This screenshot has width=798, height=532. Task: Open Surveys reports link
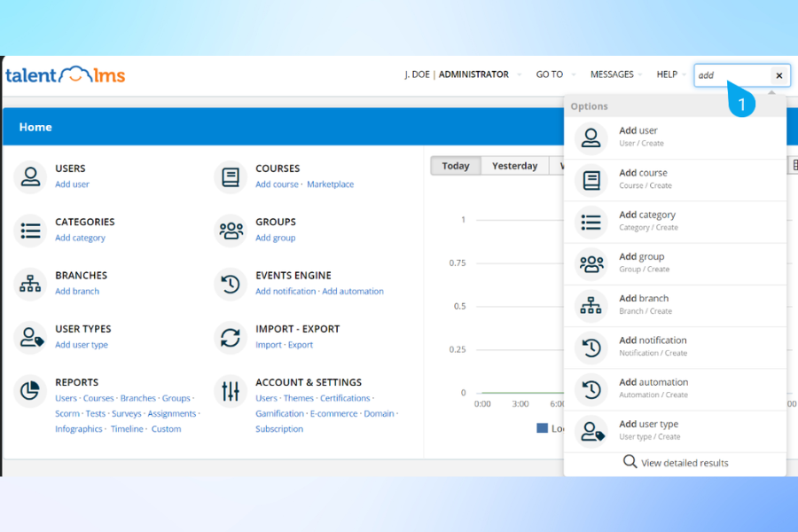point(126,413)
